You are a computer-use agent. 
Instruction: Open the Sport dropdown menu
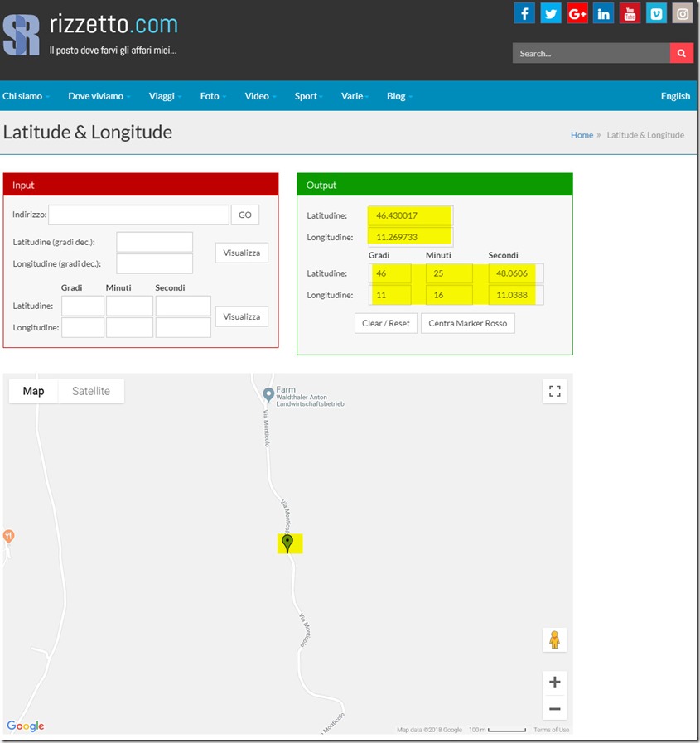pos(309,96)
